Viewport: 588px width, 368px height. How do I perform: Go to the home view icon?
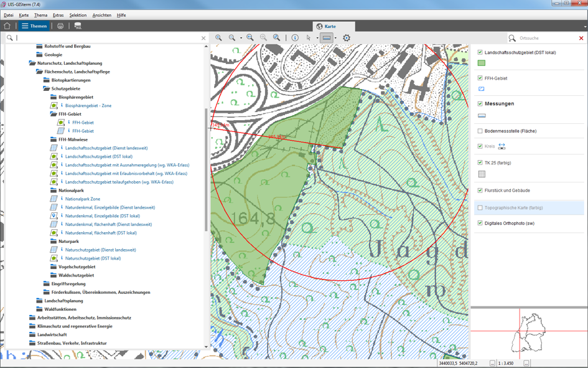[x=7, y=26]
